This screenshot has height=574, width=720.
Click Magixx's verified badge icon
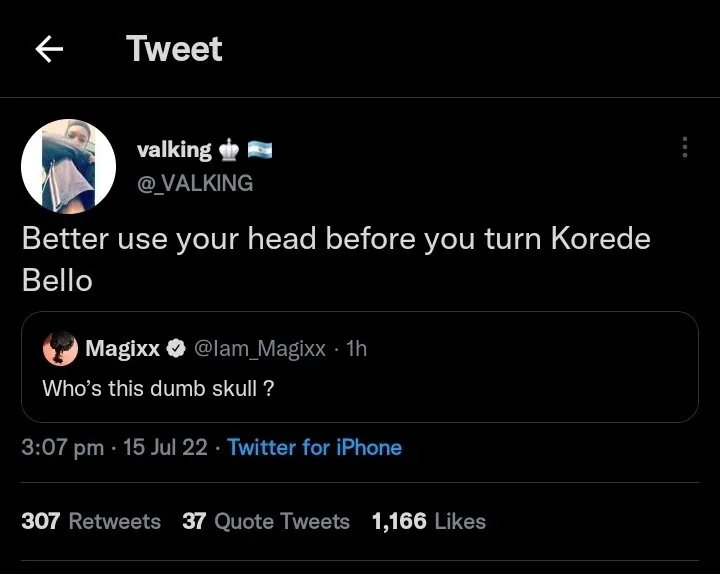point(175,349)
